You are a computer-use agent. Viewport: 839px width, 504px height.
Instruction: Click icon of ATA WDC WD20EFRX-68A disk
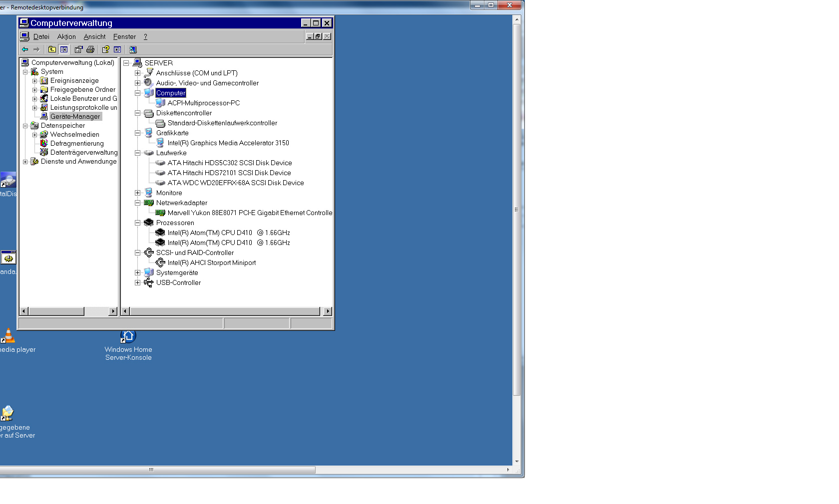[x=160, y=183]
